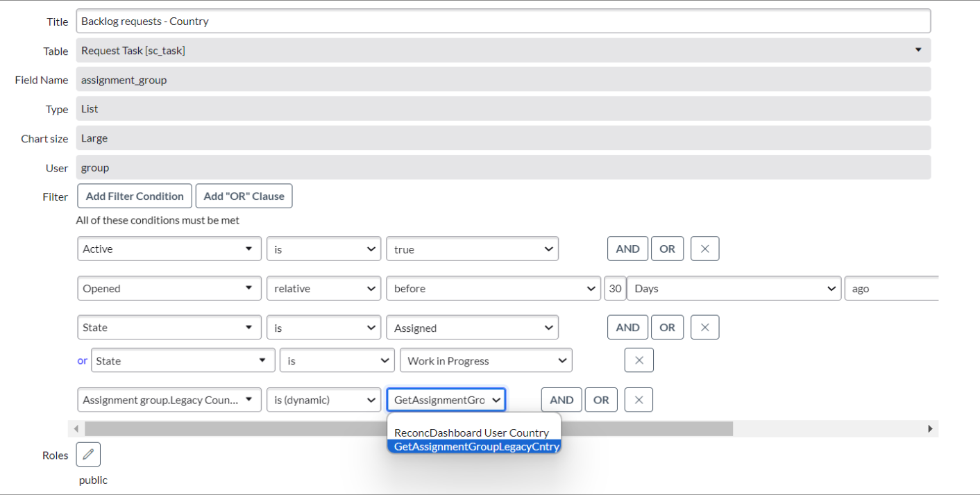Delete the Work in Progress OR condition

coord(639,360)
